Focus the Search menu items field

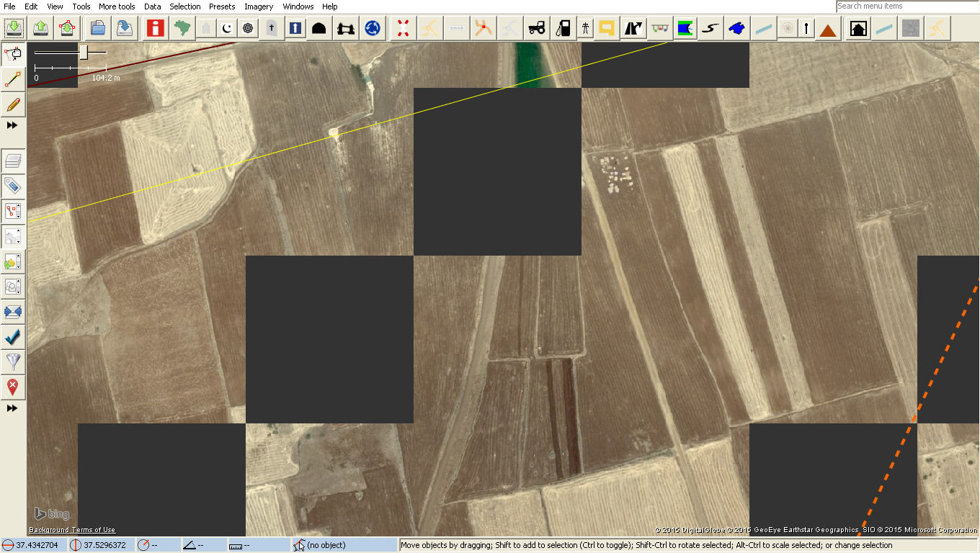[x=906, y=6]
